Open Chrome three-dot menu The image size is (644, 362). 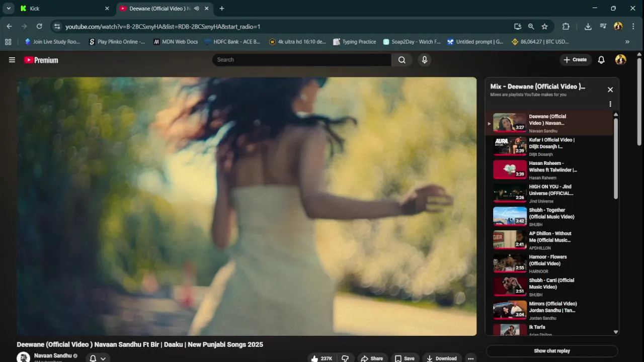click(633, 26)
